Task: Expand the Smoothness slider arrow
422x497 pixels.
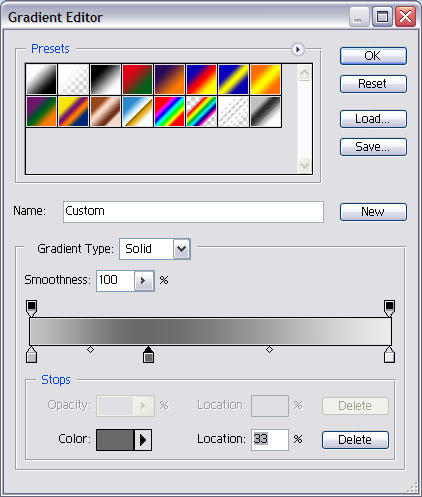Action: click(x=144, y=281)
